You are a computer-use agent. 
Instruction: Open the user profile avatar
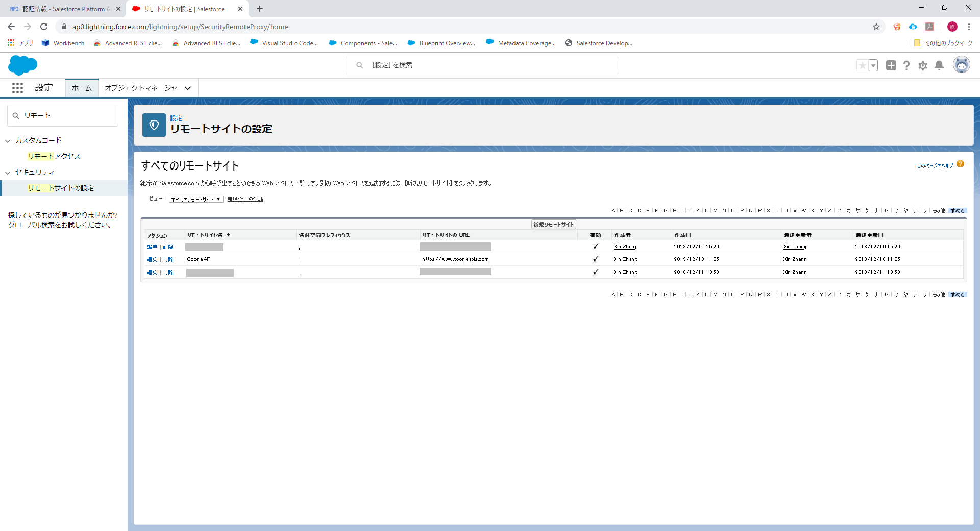pyautogui.click(x=962, y=65)
